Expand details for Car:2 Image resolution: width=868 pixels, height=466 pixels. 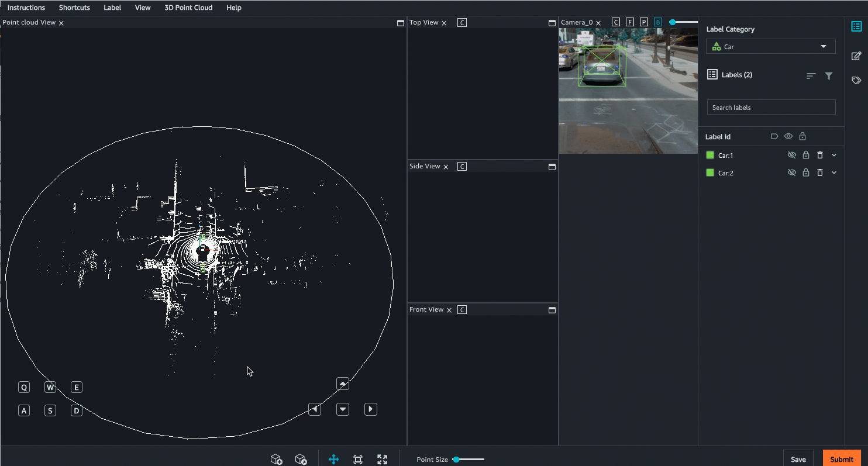click(834, 172)
